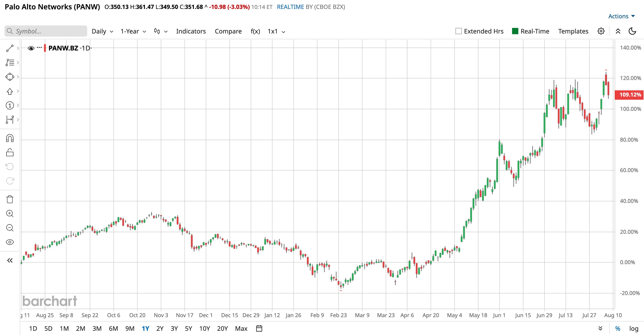This screenshot has width=644, height=335.
Task: Hide the PANW.BZ series with eye icon
Action: [31, 48]
